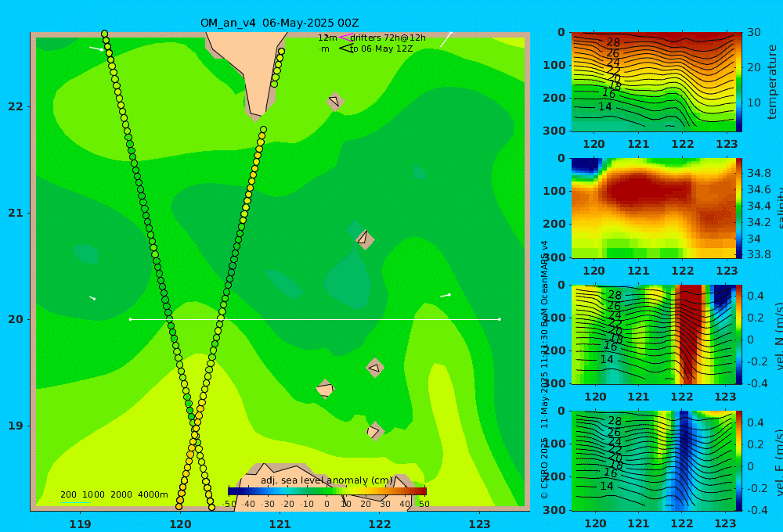Click the black arrow beside "to 06 May 12Z"

[x=346, y=49]
